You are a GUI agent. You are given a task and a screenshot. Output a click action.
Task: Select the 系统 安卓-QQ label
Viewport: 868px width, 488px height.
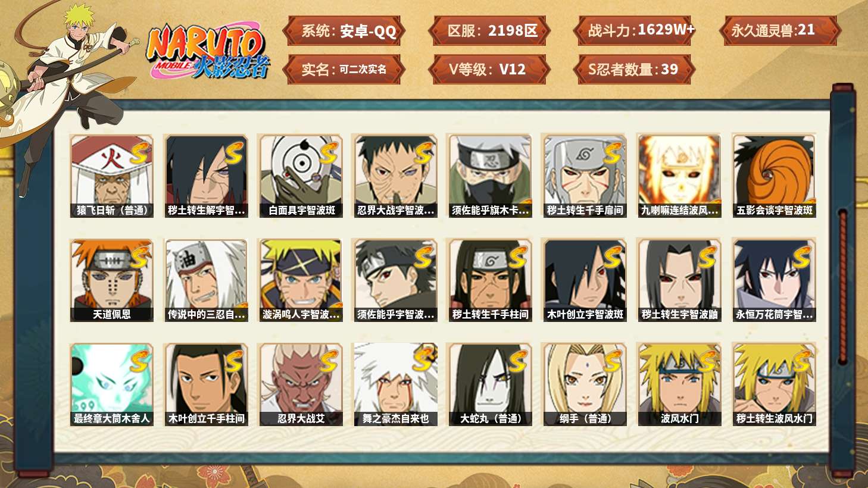[344, 30]
